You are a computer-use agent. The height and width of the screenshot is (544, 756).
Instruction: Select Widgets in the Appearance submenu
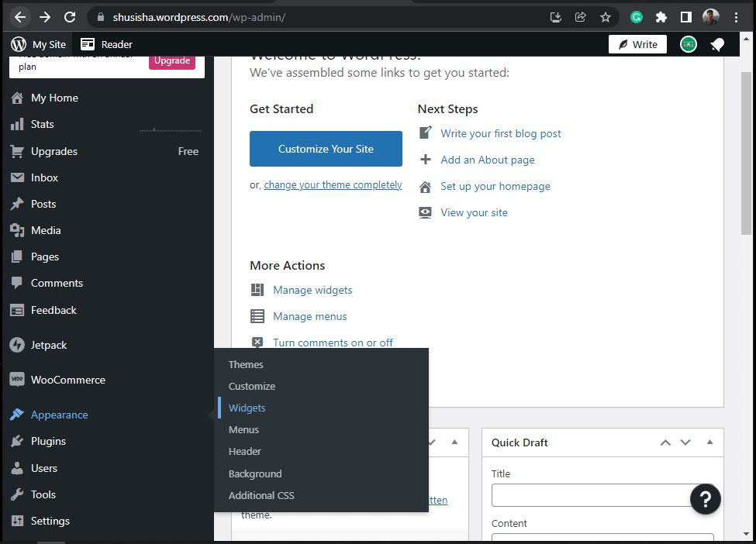point(247,408)
